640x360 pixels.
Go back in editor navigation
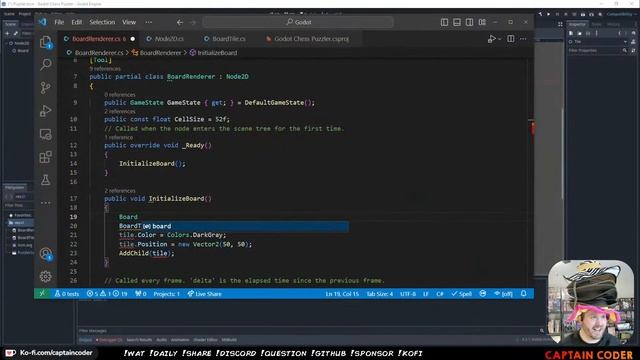[x=180, y=22]
